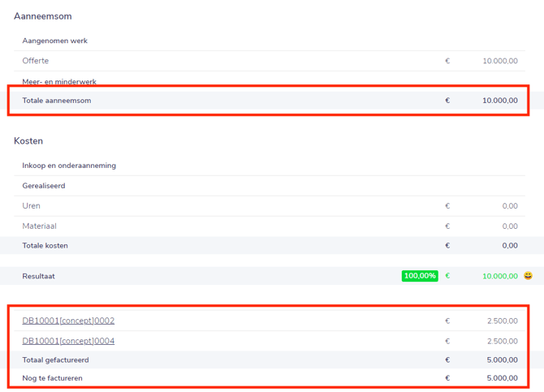Click the green Resultaat amount 10.000,00
Viewport: 544px width, 392px height.
coord(500,276)
